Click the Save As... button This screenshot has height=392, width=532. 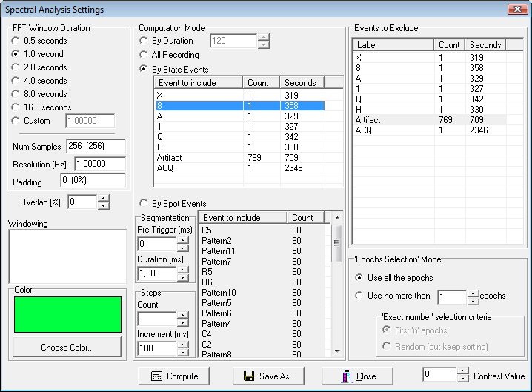pyautogui.click(x=268, y=376)
